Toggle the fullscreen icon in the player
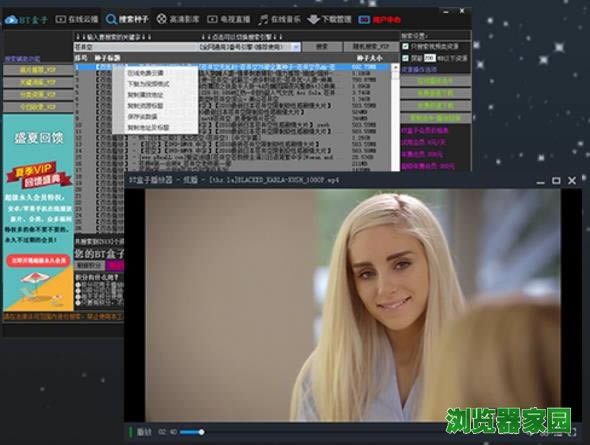The height and width of the screenshot is (445, 590). pos(572,432)
